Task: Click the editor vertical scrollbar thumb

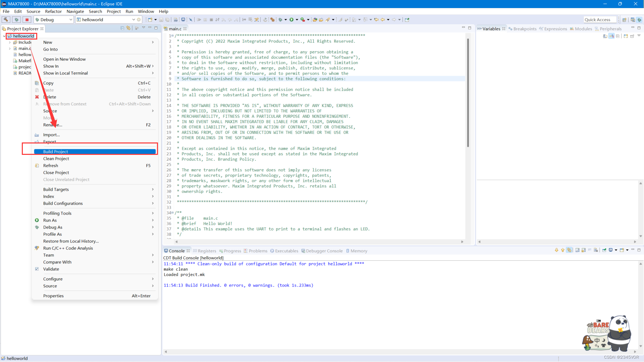Action: 468,93
